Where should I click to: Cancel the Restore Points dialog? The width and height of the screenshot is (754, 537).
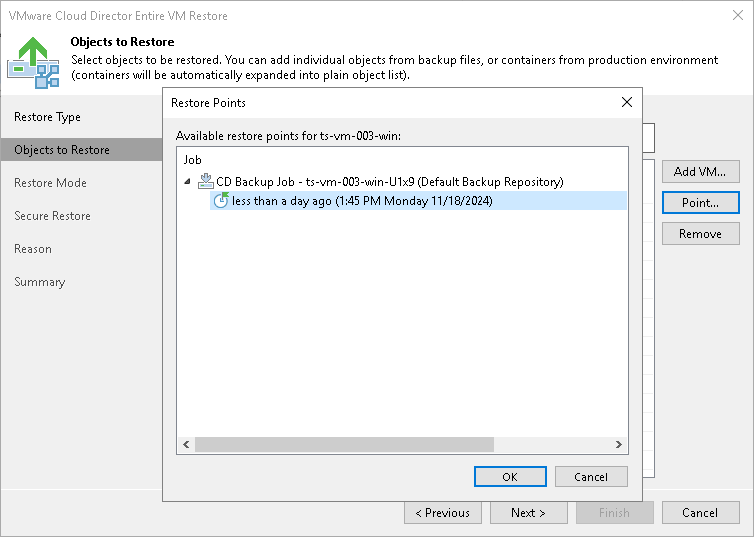click(591, 476)
